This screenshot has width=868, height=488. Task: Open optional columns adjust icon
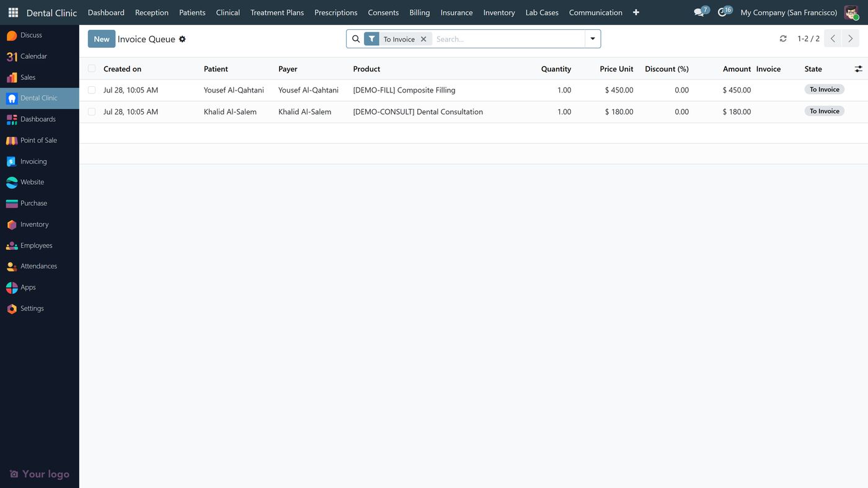point(858,69)
